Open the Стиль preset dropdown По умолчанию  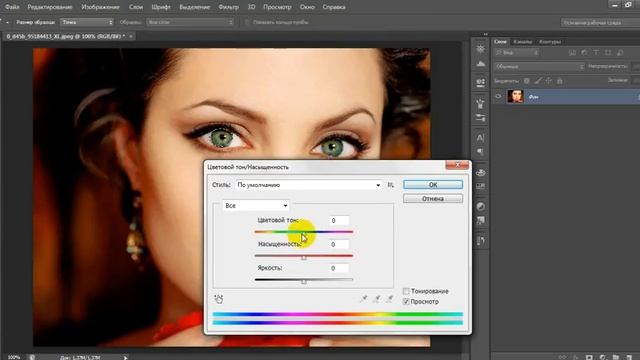click(309, 185)
